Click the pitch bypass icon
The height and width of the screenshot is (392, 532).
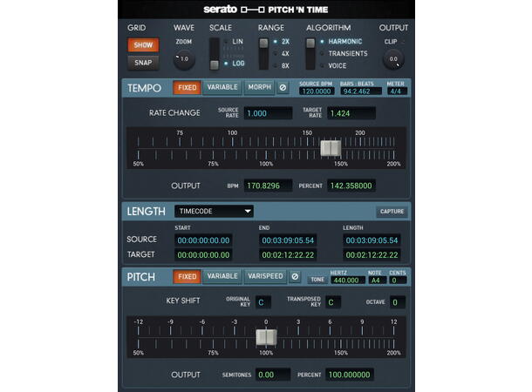(295, 277)
